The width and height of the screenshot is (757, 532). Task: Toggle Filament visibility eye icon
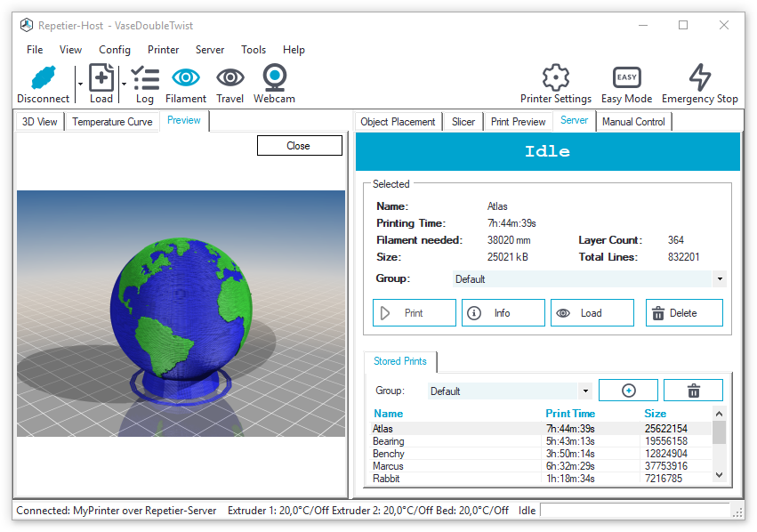(x=186, y=77)
